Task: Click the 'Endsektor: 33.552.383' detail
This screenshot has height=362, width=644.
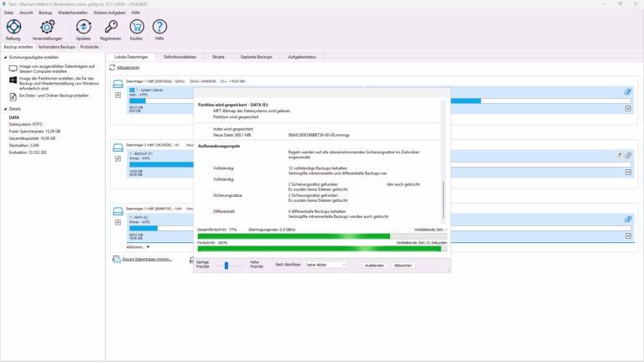Action: [28, 153]
